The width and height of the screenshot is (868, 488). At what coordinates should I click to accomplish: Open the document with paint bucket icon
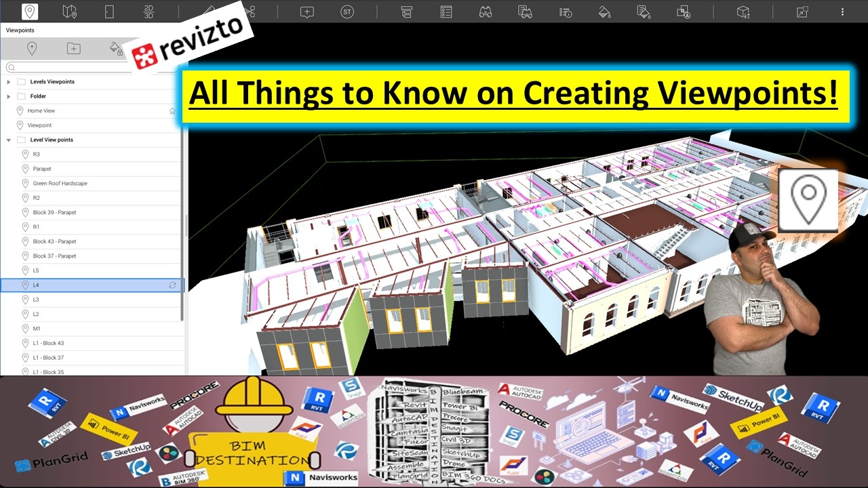644,12
